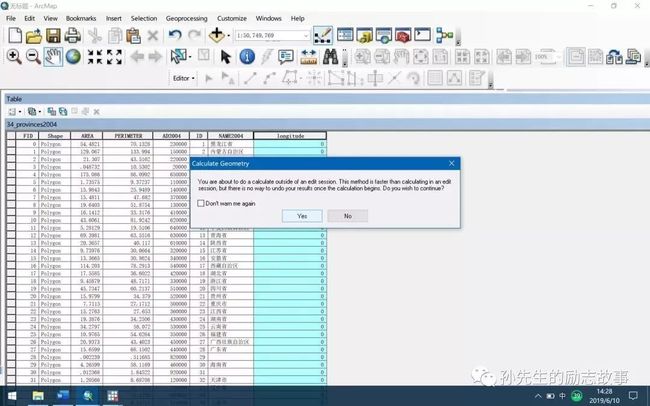Image resolution: width=650 pixels, height=406 pixels.
Task: Click the Print icon
Action: pos(73,36)
